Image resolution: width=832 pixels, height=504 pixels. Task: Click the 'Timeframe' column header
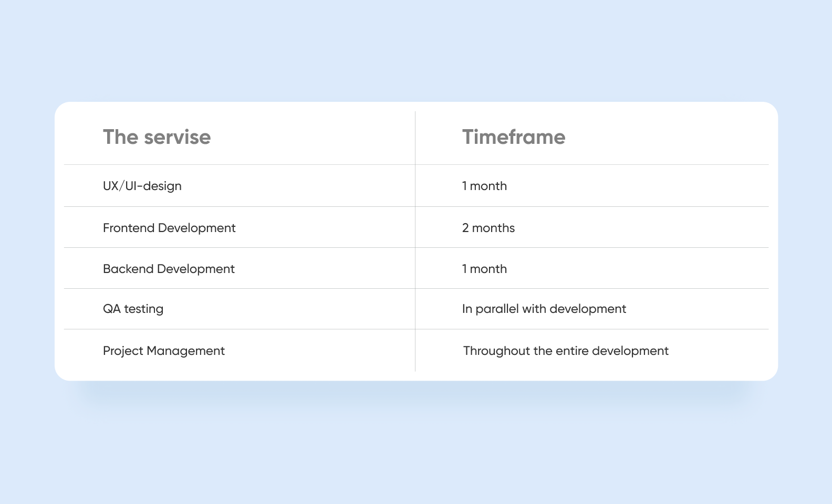pyautogui.click(x=514, y=137)
